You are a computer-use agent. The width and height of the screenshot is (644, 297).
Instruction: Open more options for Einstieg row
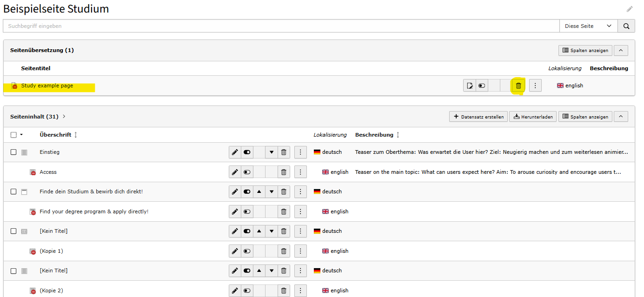pyautogui.click(x=300, y=152)
